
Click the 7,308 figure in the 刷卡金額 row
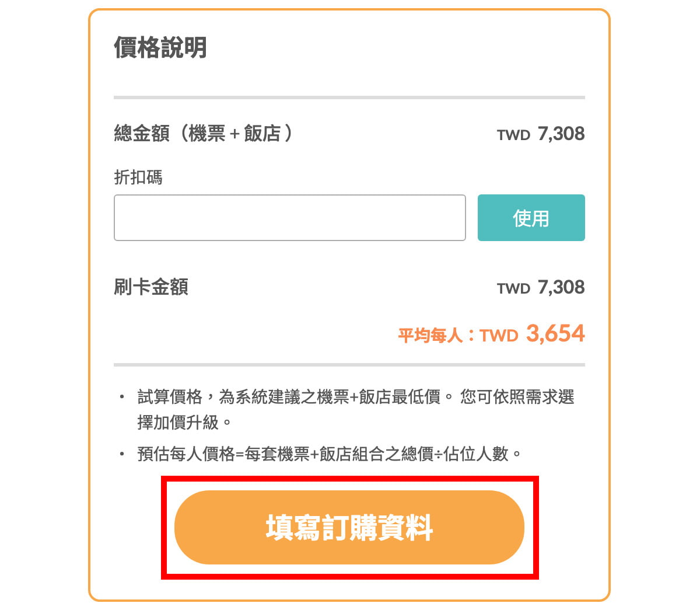pos(561,287)
